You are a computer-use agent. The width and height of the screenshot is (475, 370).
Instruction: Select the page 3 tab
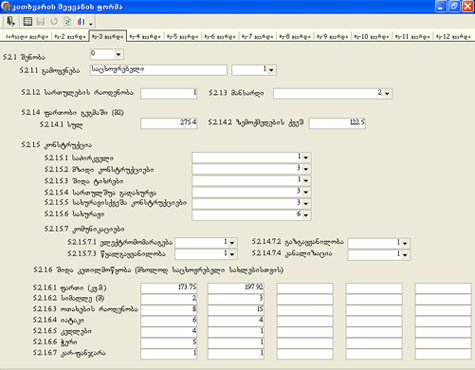point(108,36)
